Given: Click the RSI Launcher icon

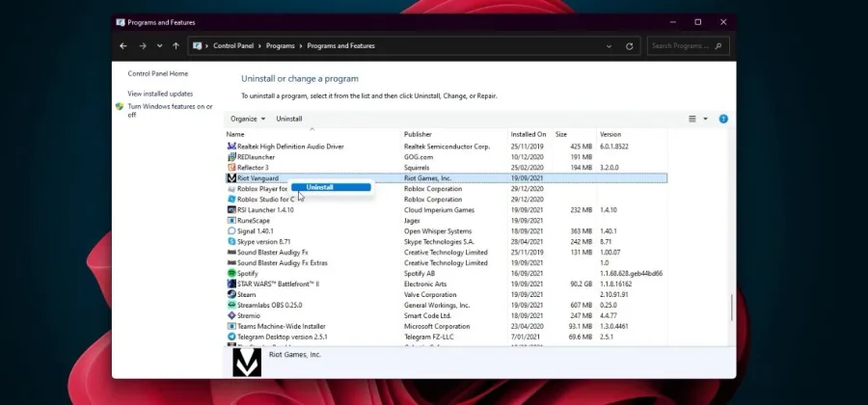Looking at the screenshot, I should point(231,209).
